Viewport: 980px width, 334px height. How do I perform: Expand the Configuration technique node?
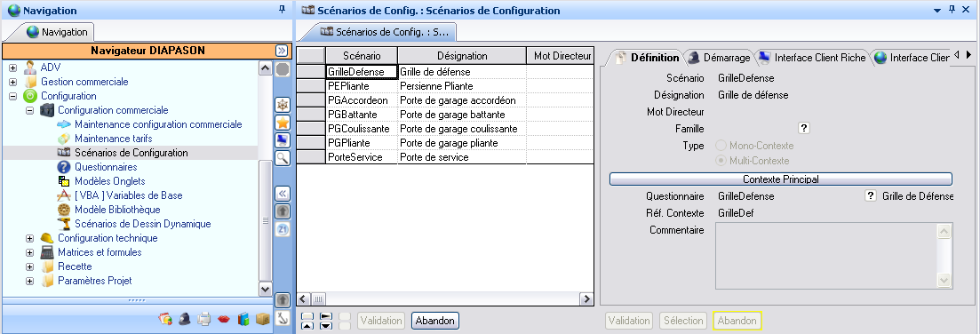click(x=29, y=238)
